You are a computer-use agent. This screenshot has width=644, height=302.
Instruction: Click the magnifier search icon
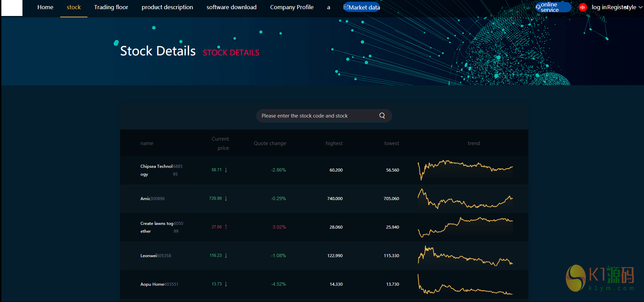(382, 116)
